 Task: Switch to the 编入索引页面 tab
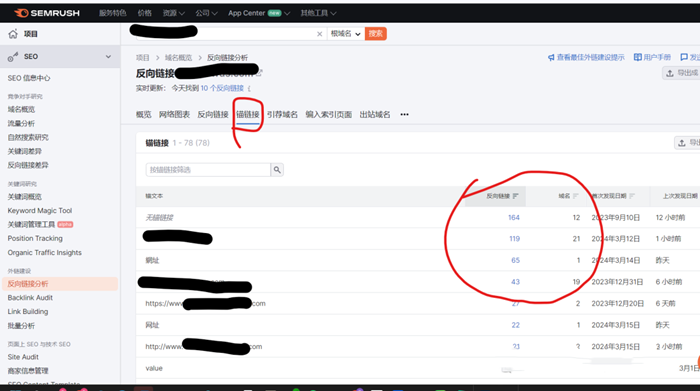(329, 115)
